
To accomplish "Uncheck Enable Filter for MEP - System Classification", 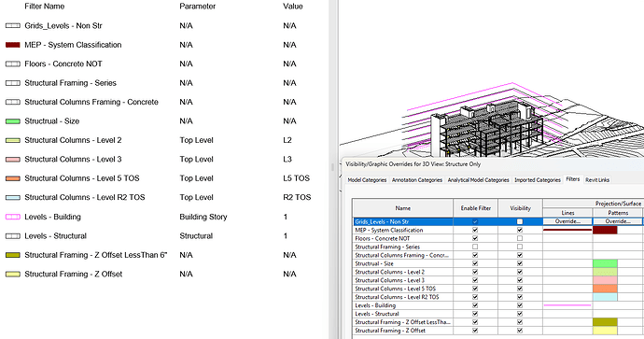I will click(x=475, y=230).
